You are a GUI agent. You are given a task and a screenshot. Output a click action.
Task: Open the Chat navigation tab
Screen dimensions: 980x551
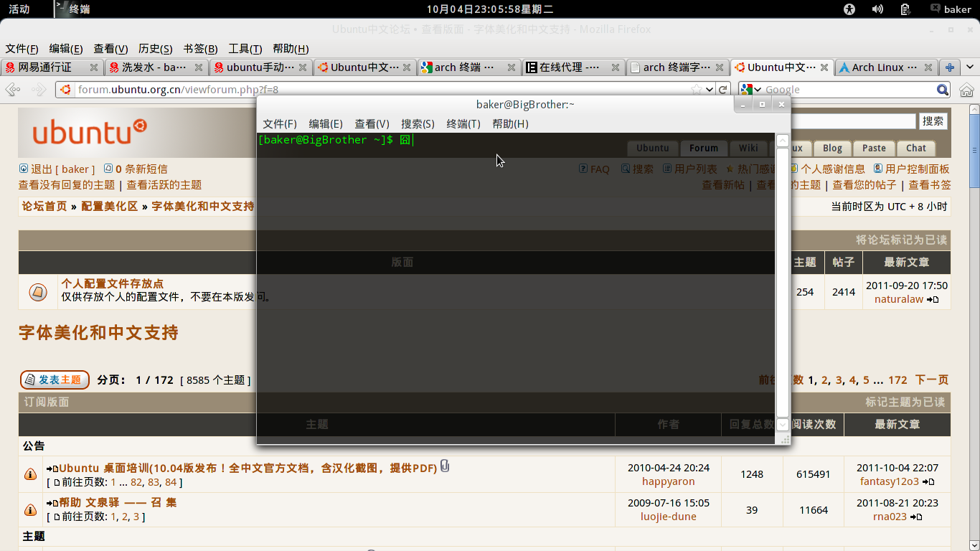tap(916, 148)
